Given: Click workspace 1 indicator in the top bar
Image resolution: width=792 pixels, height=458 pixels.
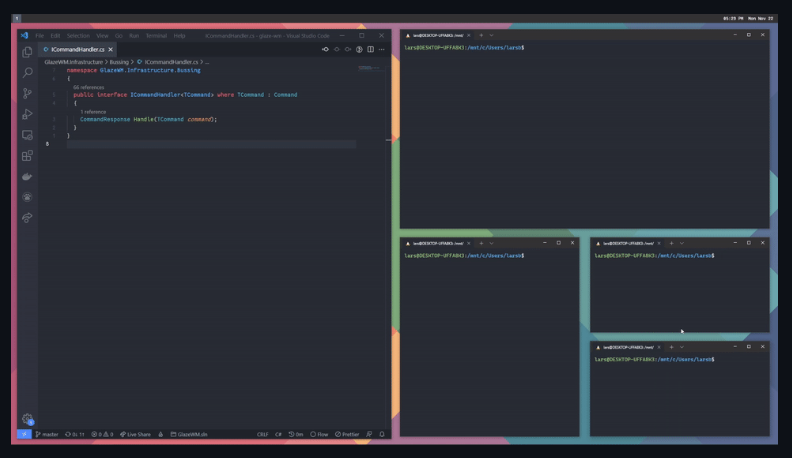Looking at the screenshot, I should coord(17,18).
